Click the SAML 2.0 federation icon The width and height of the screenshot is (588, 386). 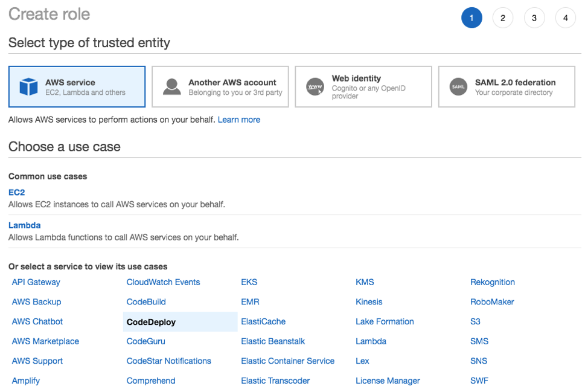458,86
